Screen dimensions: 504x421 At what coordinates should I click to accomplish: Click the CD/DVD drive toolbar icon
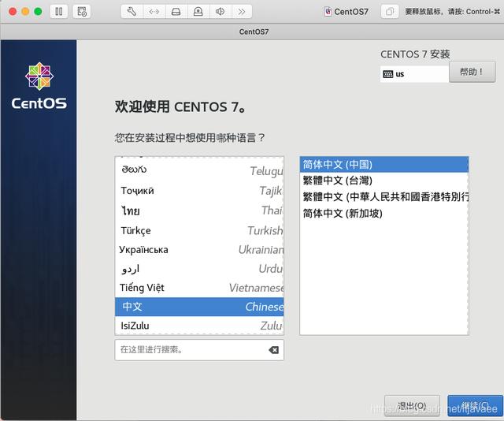(x=198, y=12)
